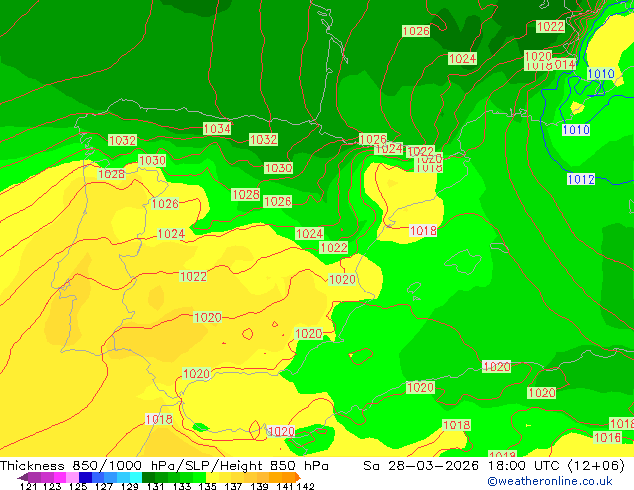Click the light pink legend swatch
This screenshot has height=490, width=634.
[72, 477]
